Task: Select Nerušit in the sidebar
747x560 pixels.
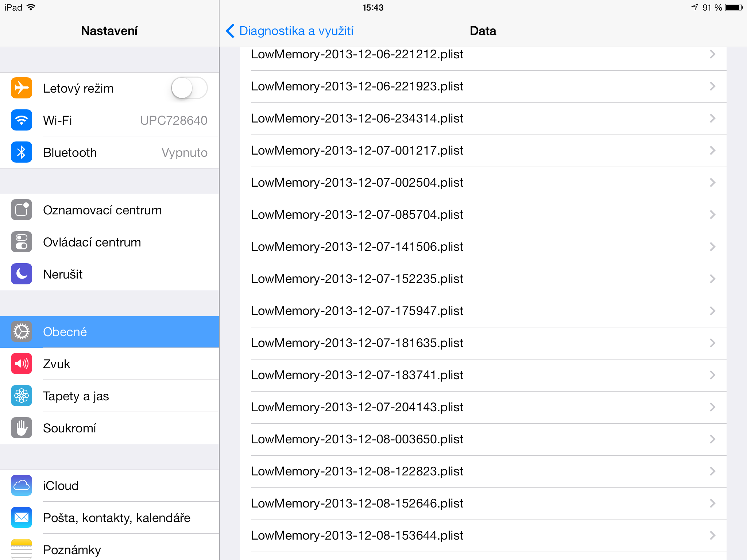Action: tap(109, 274)
